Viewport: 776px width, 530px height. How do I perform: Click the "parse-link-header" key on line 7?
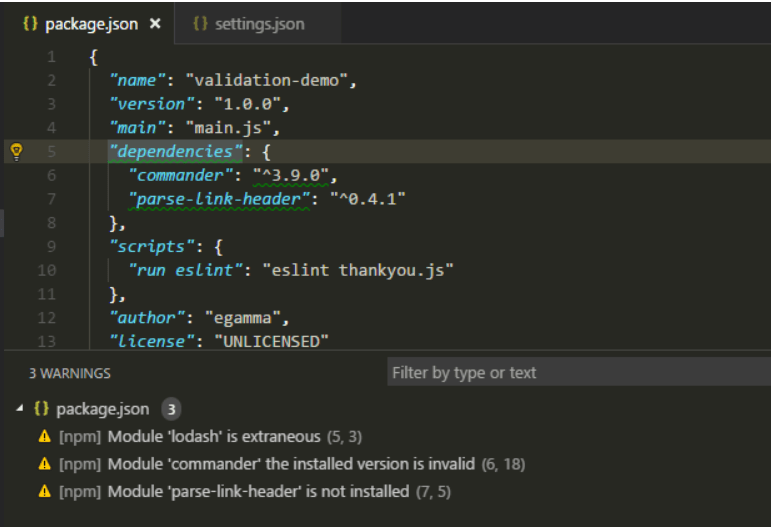(x=219, y=199)
